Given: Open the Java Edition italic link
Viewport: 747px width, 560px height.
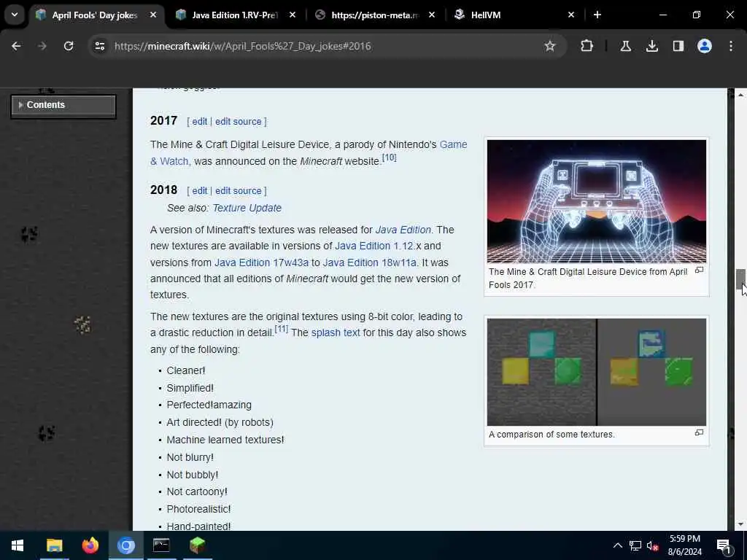Looking at the screenshot, I should (x=403, y=230).
